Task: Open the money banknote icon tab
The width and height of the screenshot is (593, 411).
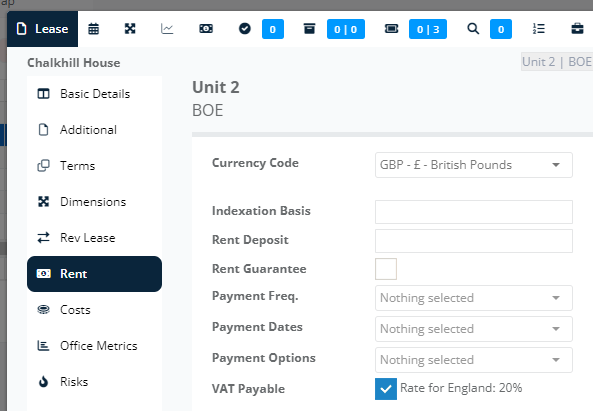Action: (206, 29)
